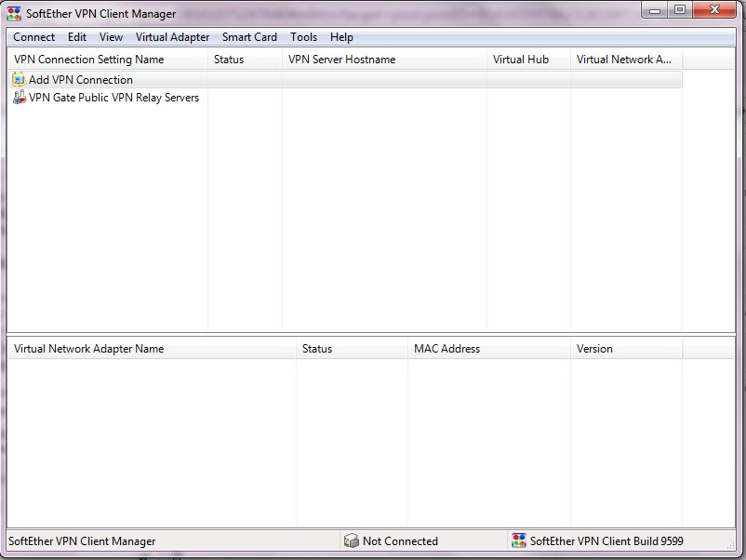Viewport: 746px width, 560px height.
Task: Sort by VPN Connection Setting Name column
Action: [x=108, y=60]
